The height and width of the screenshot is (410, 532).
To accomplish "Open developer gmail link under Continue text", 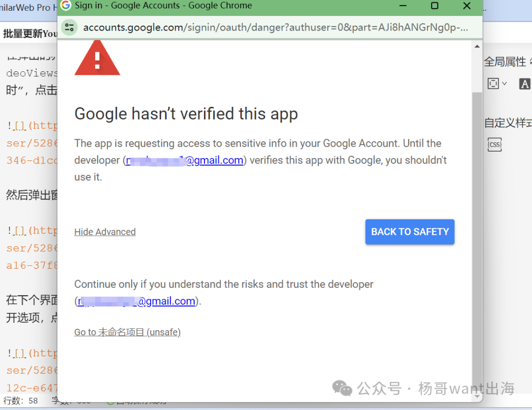I will point(136,301).
